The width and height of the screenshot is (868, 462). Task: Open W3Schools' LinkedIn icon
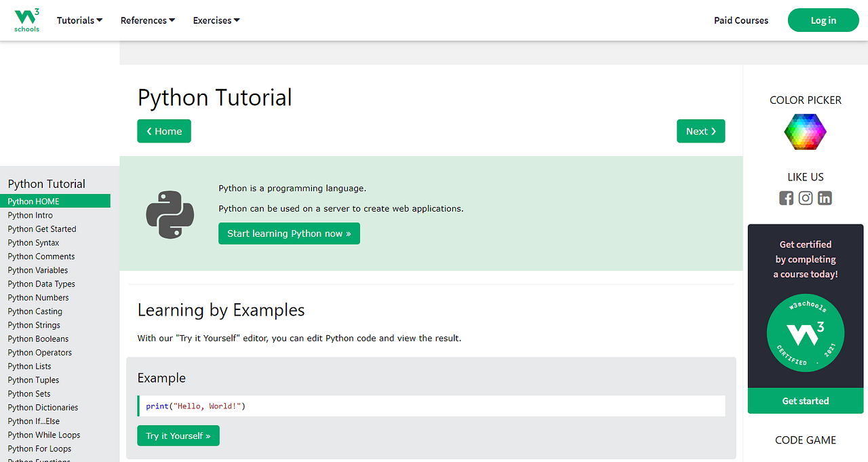tap(824, 198)
